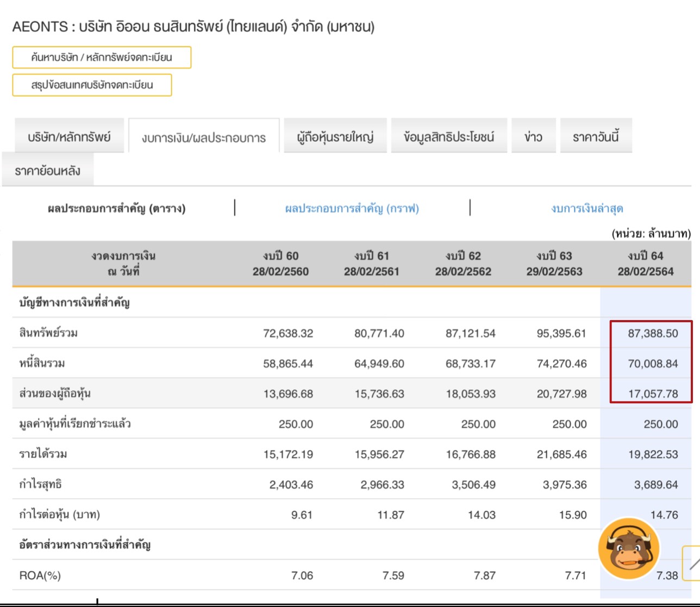Select ผลประกอบการสำคัญ (ตาราง) view
Screen dimensions: 700x607
(x=117, y=209)
